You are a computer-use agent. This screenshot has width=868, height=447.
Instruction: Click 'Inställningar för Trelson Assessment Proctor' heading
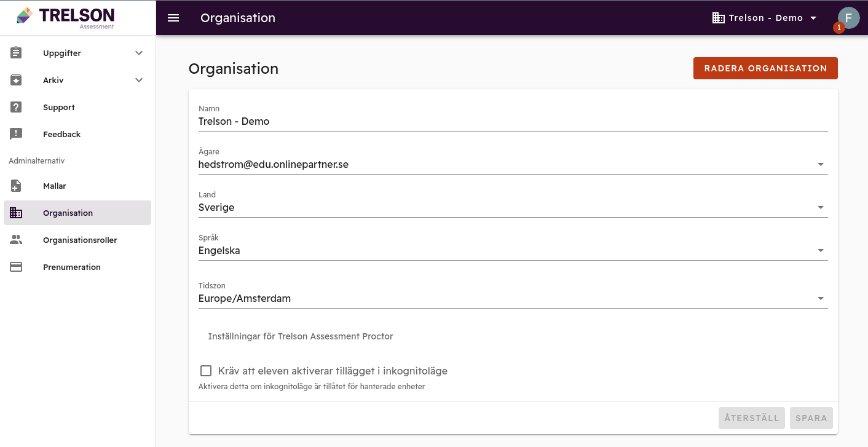click(301, 336)
